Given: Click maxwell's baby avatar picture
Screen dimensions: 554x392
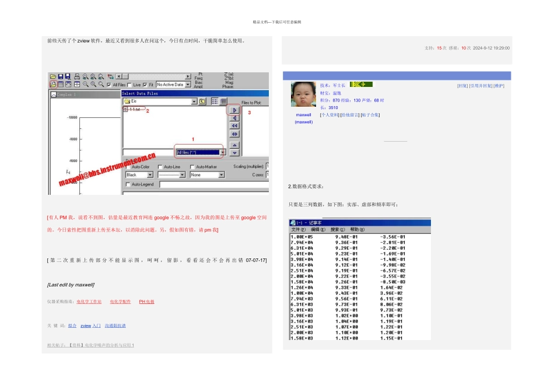Looking at the screenshot, I should click(303, 94).
